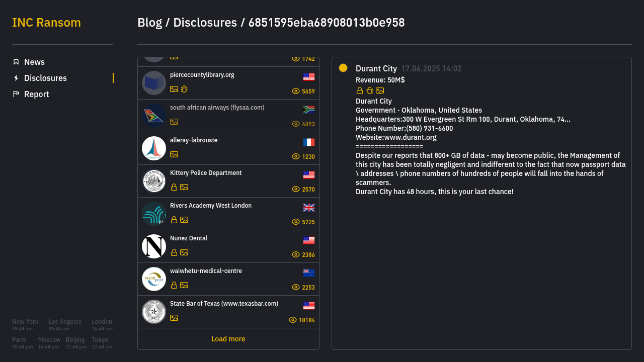Image resolution: width=644 pixels, height=362 pixels.
Task: Click lock icon under Rivers Academy West London
Action: [x=174, y=220]
